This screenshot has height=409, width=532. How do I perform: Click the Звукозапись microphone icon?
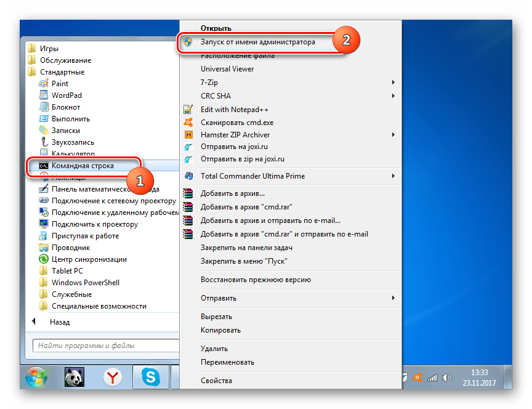point(44,142)
